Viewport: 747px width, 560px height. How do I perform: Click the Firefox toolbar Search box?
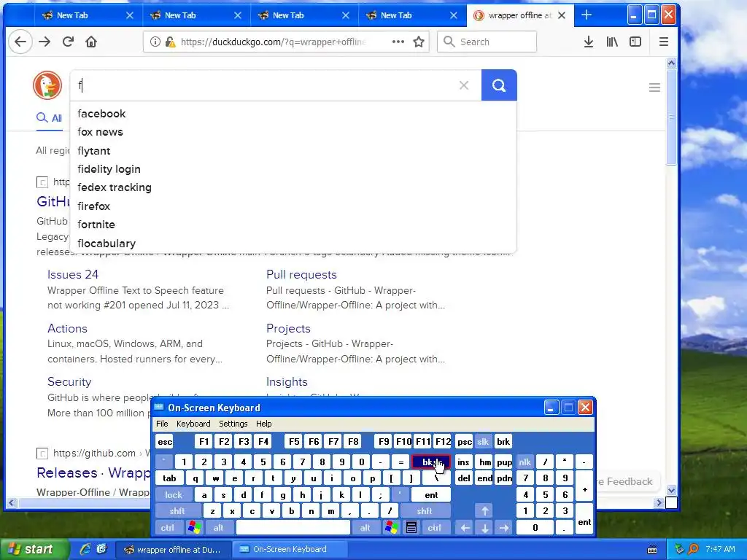click(x=487, y=42)
